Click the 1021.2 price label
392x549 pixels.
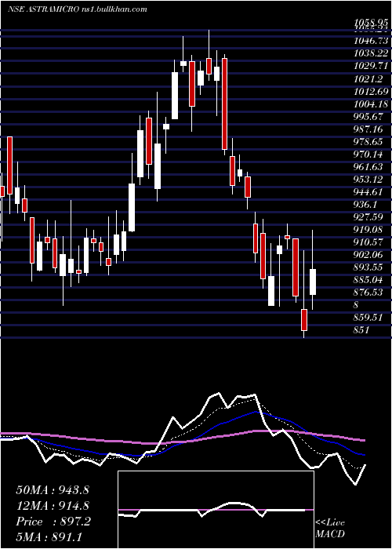click(368, 78)
